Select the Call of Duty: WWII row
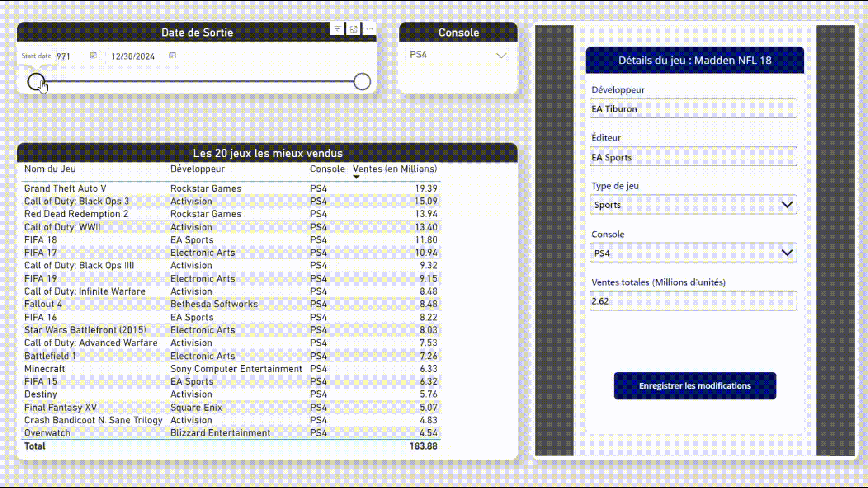This screenshot has width=868, height=488. [231, 227]
